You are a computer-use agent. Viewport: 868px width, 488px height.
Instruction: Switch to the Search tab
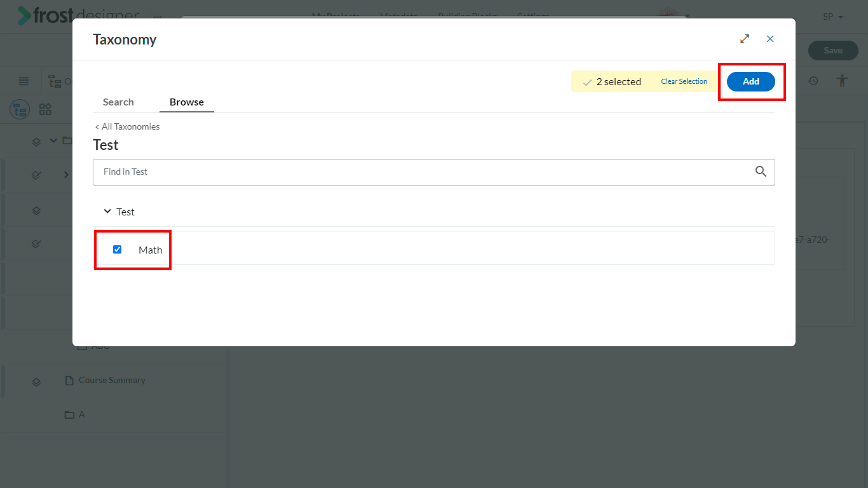coord(118,102)
